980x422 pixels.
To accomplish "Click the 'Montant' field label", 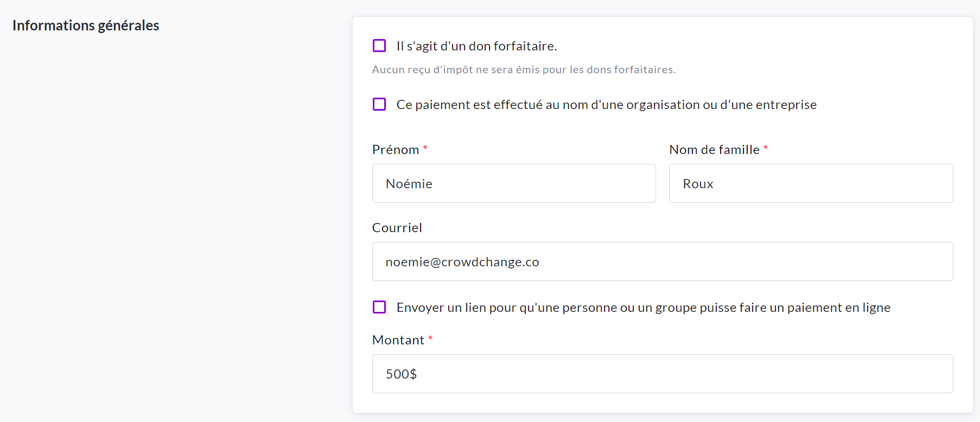I will [398, 340].
